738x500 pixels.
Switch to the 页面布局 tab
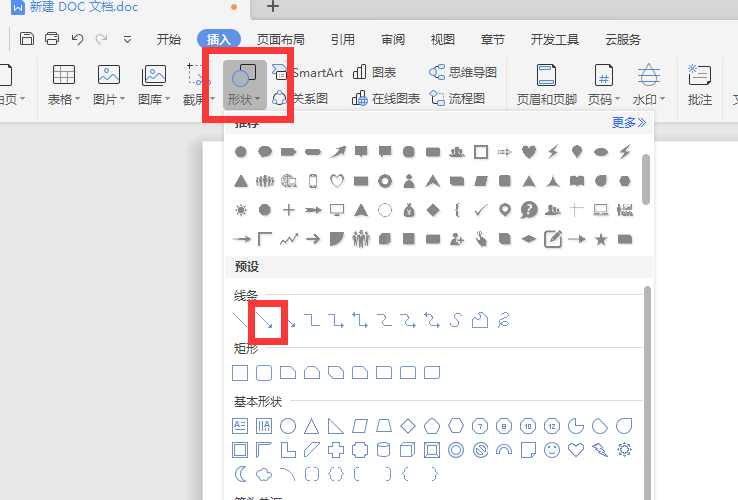(x=281, y=40)
